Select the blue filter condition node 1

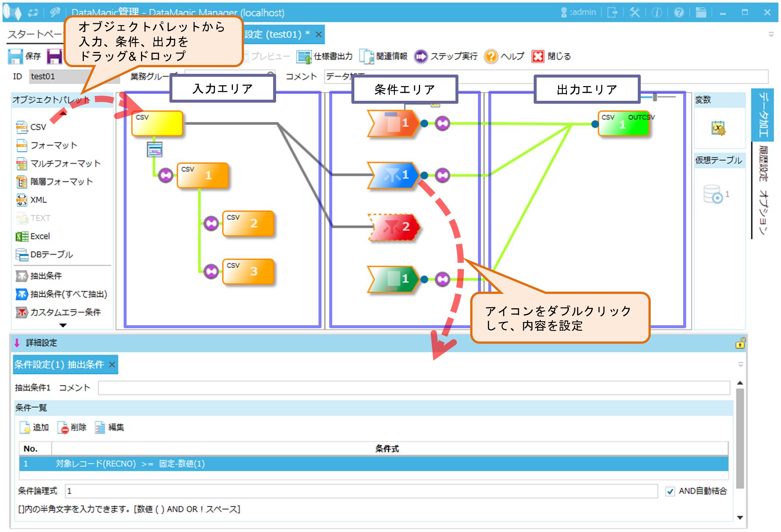point(394,175)
